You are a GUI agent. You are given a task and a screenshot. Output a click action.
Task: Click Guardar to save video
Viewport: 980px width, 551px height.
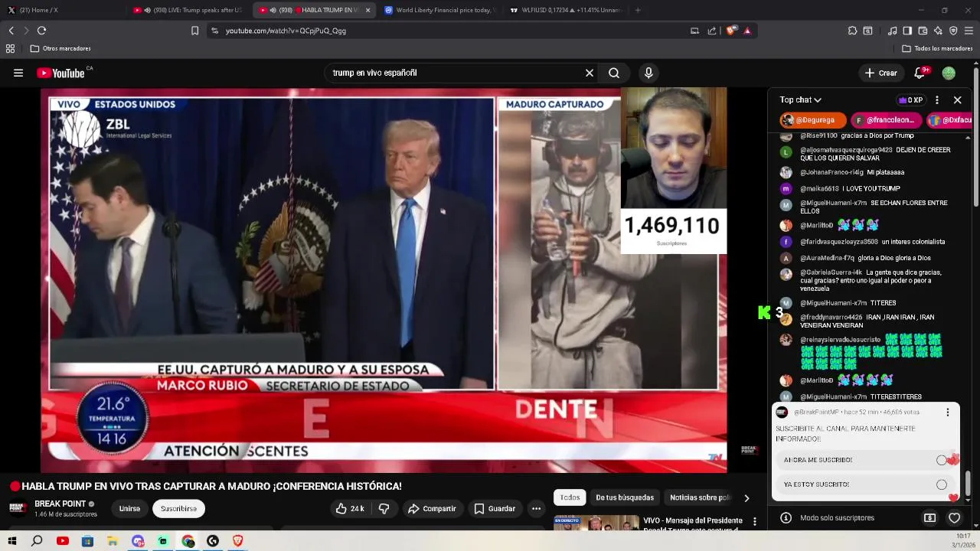click(x=495, y=508)
